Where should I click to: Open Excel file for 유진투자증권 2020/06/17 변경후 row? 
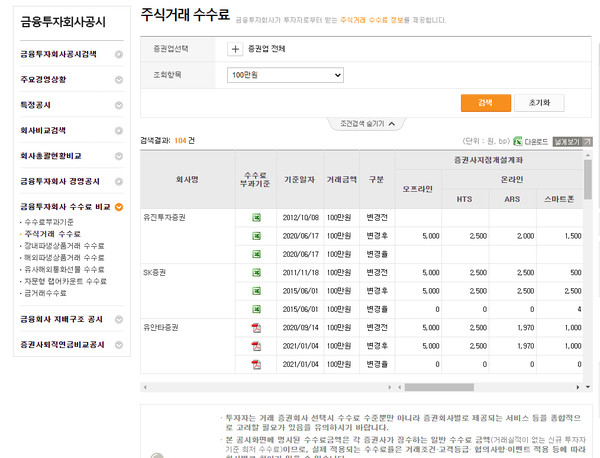256,236
